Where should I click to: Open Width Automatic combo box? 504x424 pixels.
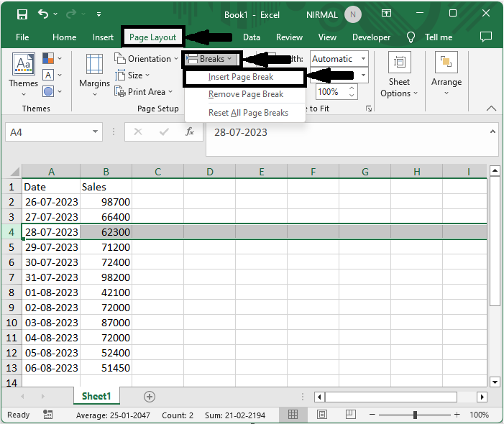point(339,59)
